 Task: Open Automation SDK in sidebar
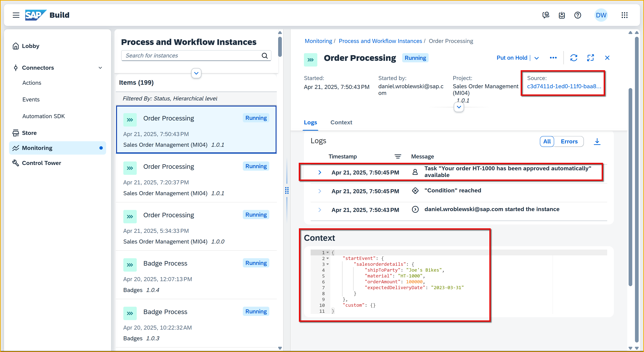[x=44, y=116]
